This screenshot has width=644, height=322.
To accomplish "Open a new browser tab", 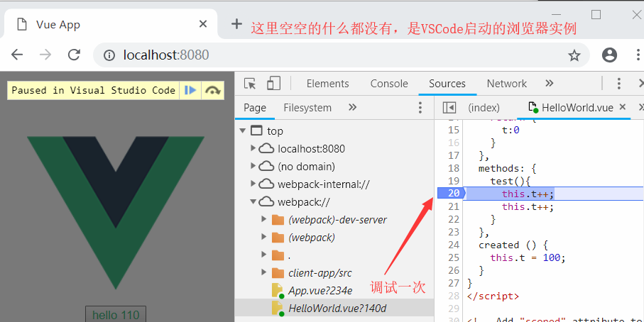I will coord(236,24).
